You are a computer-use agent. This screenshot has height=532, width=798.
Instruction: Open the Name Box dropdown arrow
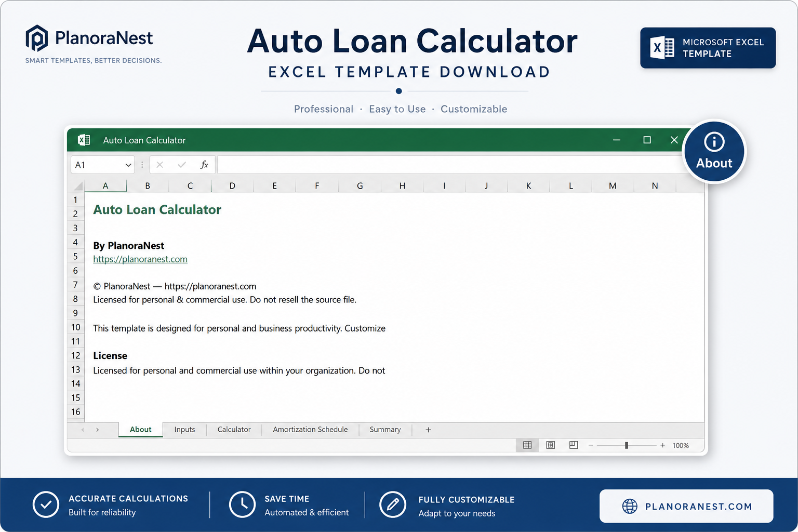(128, 165)
